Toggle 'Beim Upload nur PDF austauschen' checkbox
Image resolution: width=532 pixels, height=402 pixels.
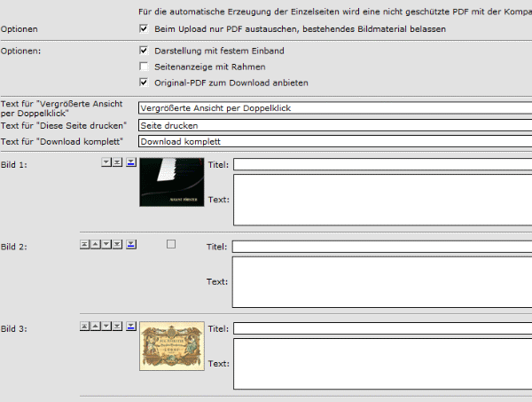tap(144, 28)
